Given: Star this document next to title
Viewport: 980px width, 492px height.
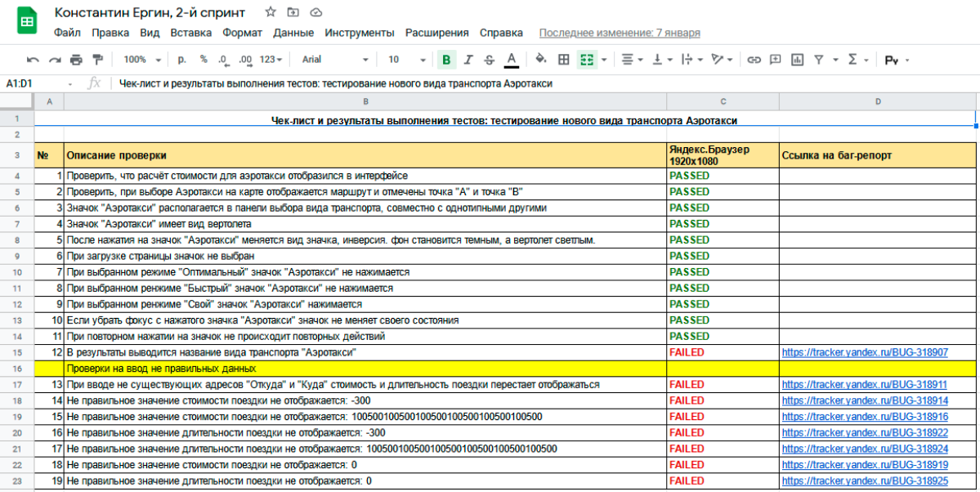Looking at the screenshot, I should (271, 12).
